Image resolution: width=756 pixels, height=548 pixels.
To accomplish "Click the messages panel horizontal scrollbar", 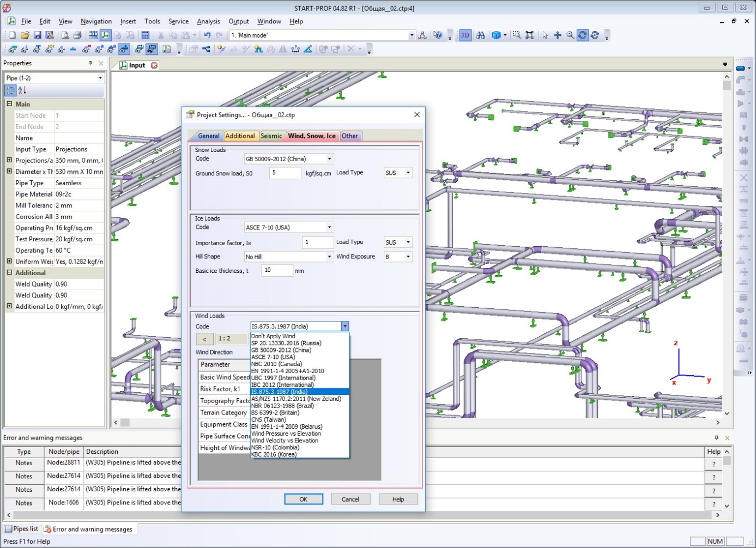I will click(360, 515).
